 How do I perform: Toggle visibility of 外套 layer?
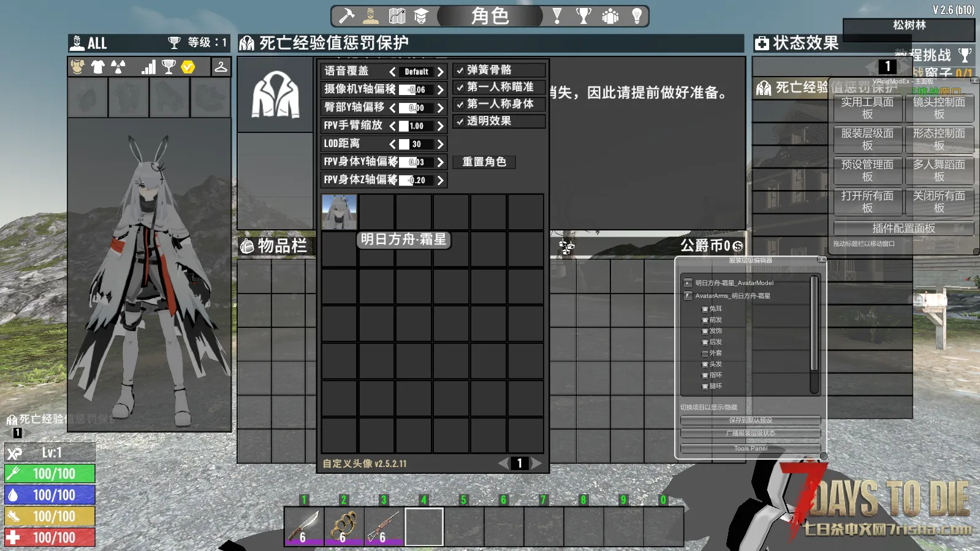[705, 354]
